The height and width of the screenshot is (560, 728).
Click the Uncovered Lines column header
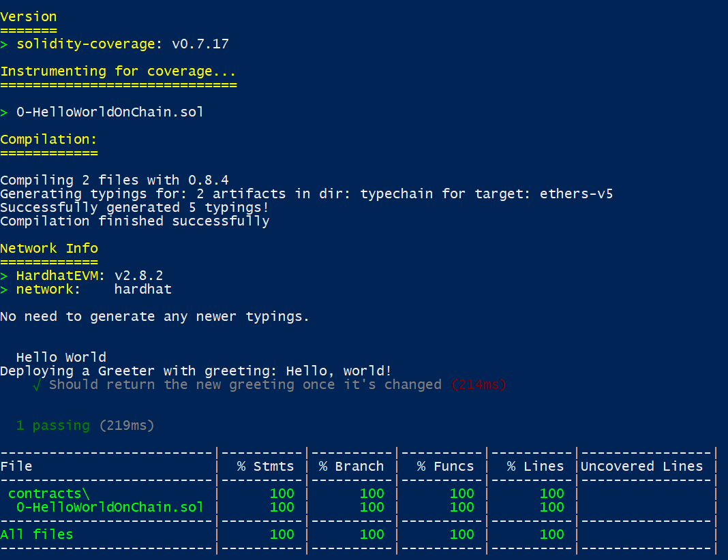click(641, 466)
